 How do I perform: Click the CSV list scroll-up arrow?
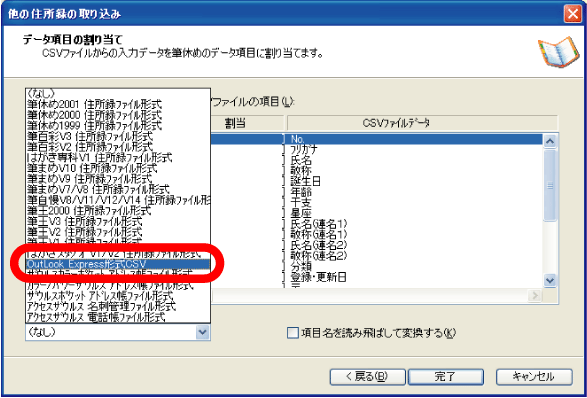point(550,141)
